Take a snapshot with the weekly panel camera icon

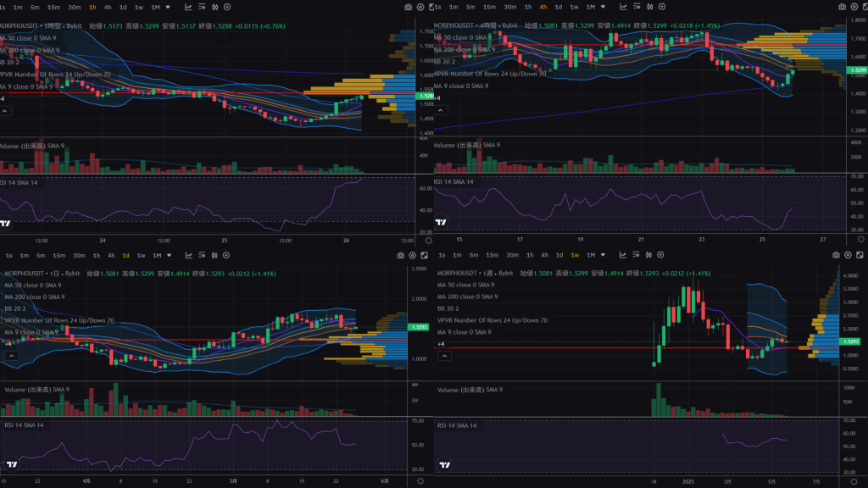click(836, 254)
